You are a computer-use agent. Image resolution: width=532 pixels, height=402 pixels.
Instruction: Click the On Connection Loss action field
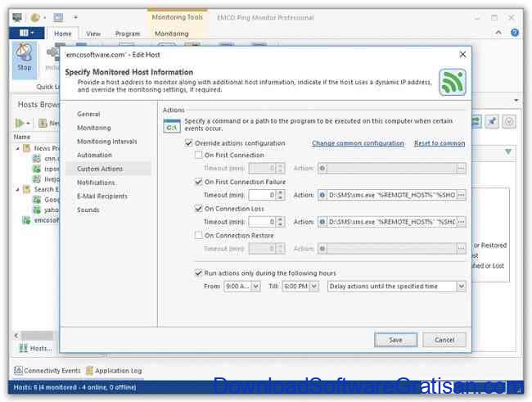click(391, 222)
